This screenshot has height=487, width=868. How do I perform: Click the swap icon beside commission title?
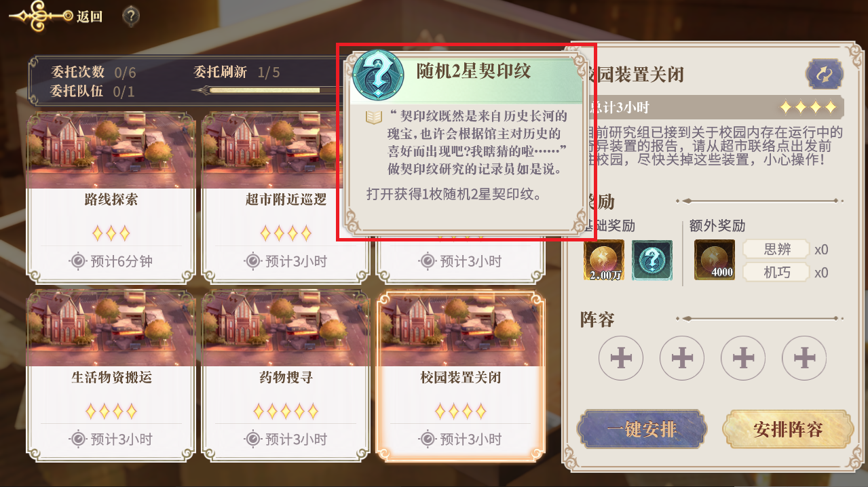tap(825, 73)
